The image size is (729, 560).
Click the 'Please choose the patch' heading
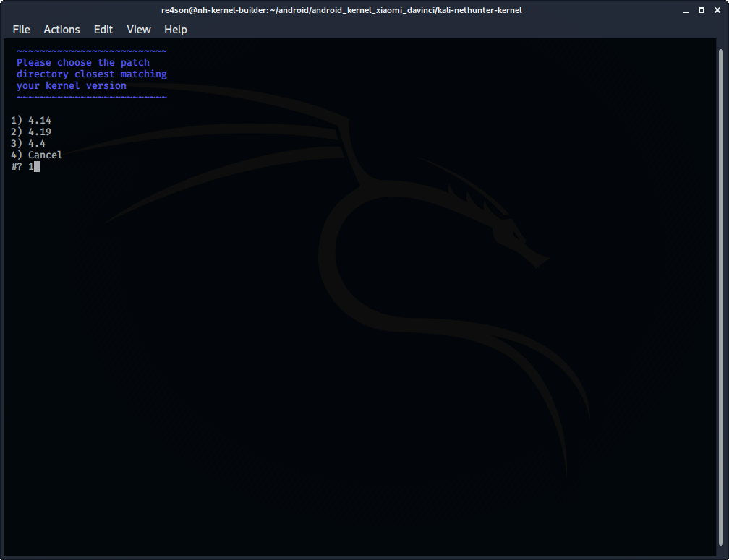click(x=83, y=63)
